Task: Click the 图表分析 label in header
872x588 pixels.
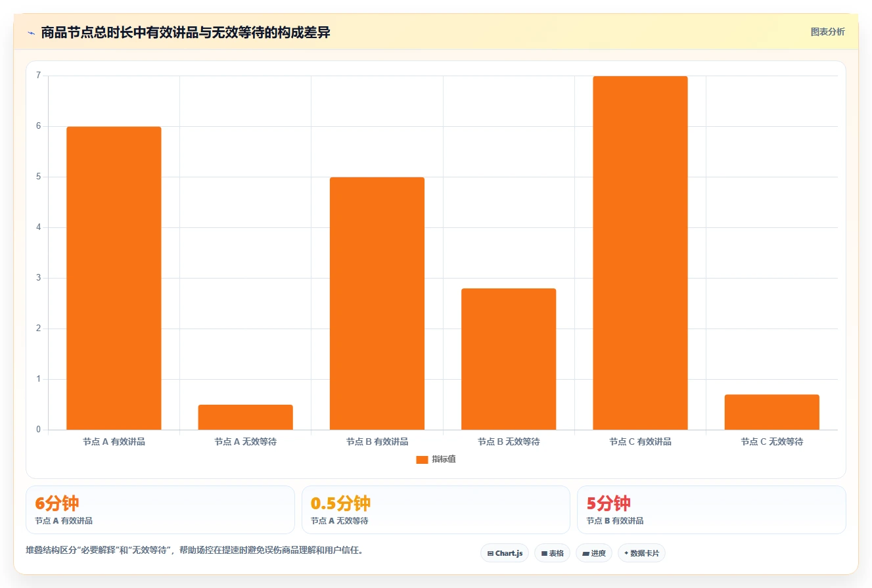Action: click(x=827, y=32)
